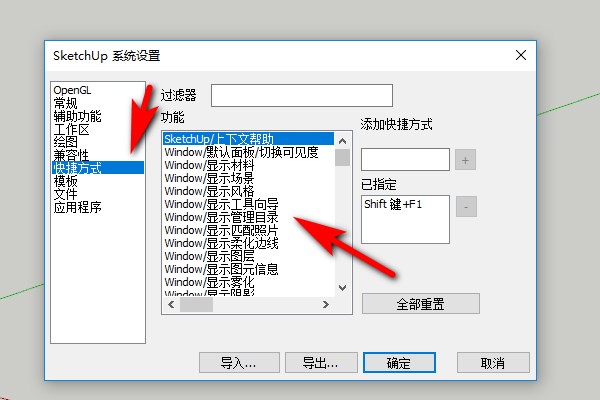Click the vertical scrollbar thumb in function list
The width and height of the screenshot is (600, 400).
(x=342, y=157)
